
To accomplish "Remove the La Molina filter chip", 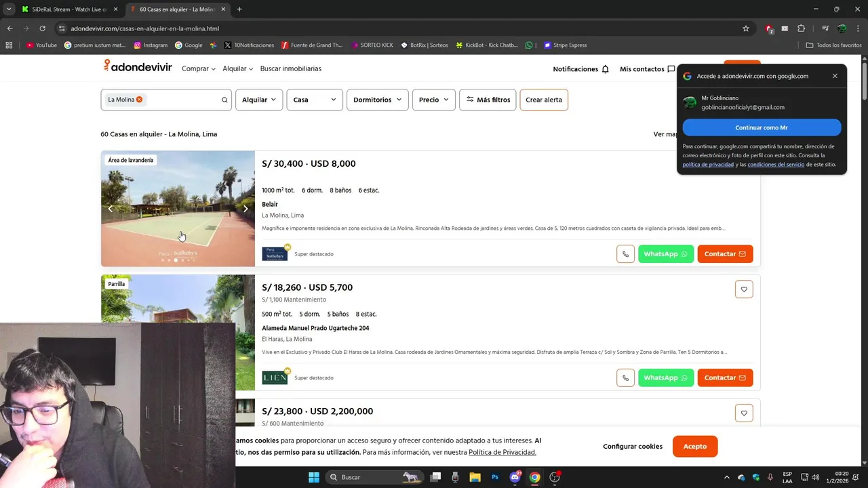I will [x=139, y=100].
